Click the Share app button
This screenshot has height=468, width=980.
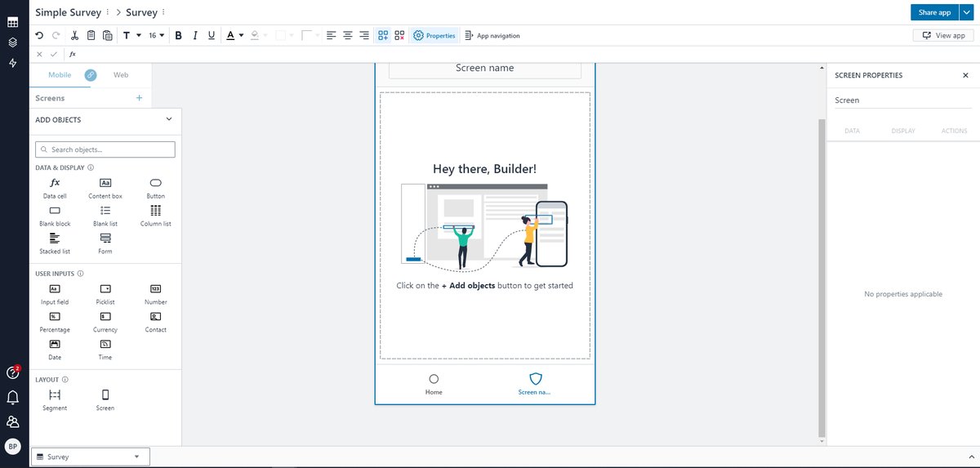pos(934,12)
